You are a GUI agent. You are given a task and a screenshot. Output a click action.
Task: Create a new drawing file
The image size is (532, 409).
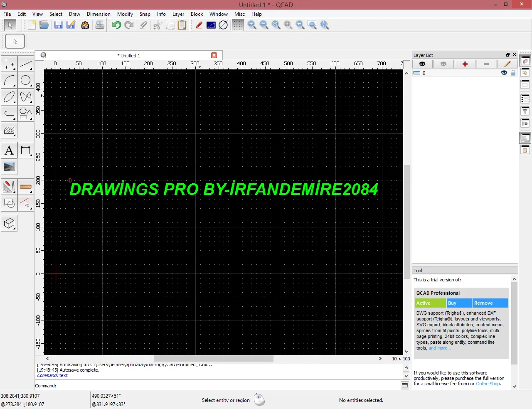[32, 25]
